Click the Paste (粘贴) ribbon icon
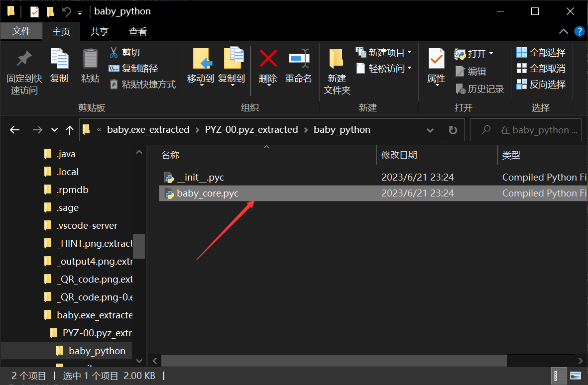Screen dimensions: 588x385 (90, 66)
